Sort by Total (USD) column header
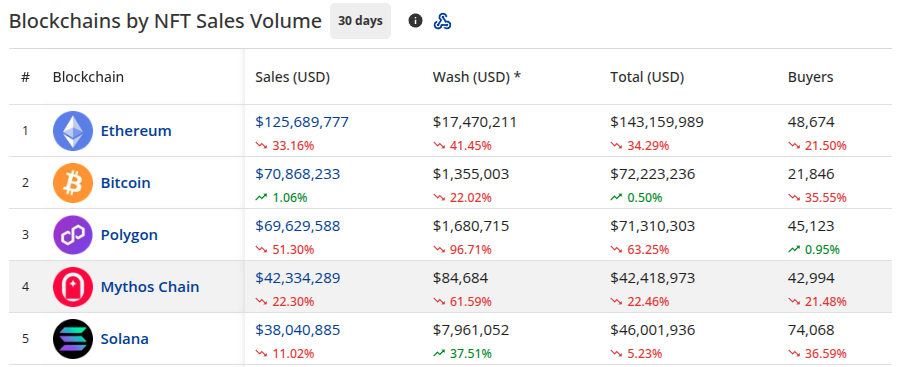Viewport: 906px width, 367px height. (647, 77)
